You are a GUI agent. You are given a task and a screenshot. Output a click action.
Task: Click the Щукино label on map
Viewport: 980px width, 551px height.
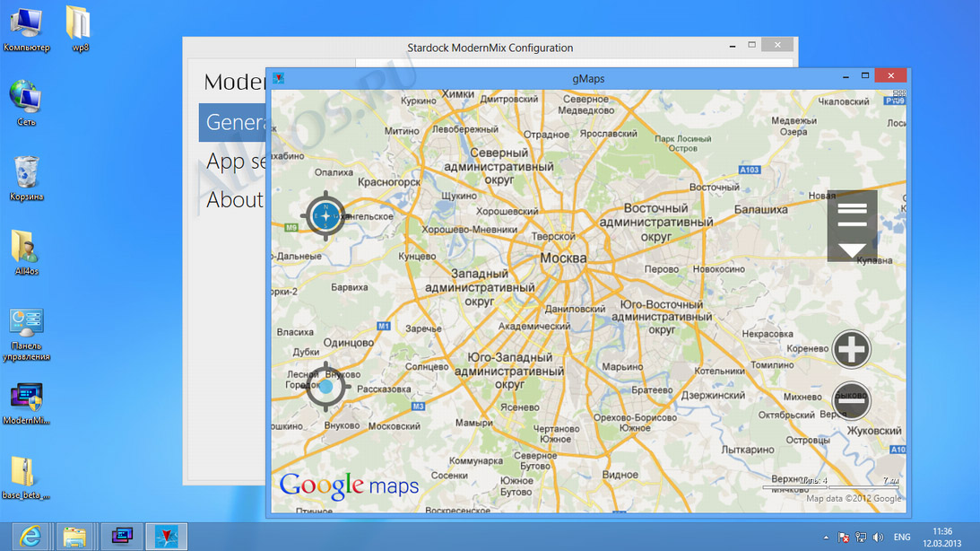coord(459,196)
